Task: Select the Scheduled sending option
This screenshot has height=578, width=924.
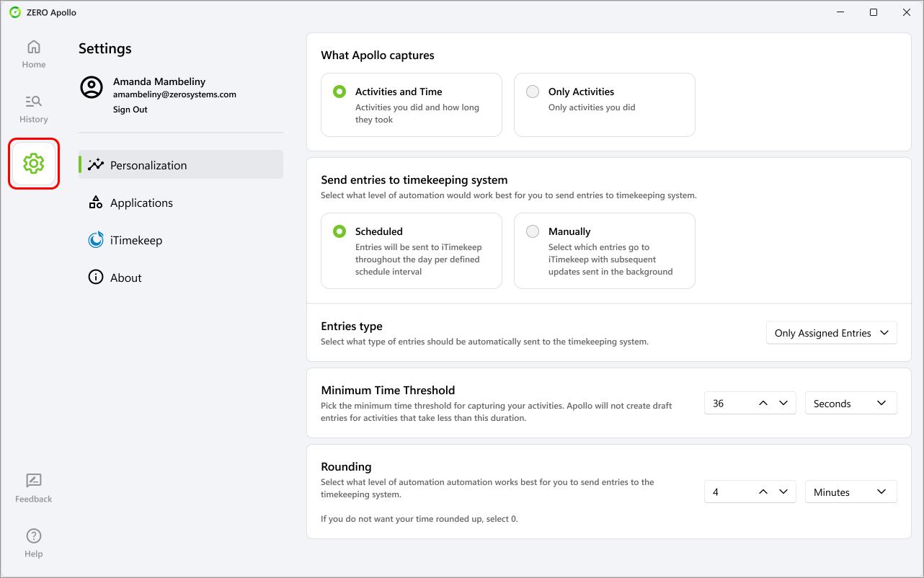Action: (339, 231)
